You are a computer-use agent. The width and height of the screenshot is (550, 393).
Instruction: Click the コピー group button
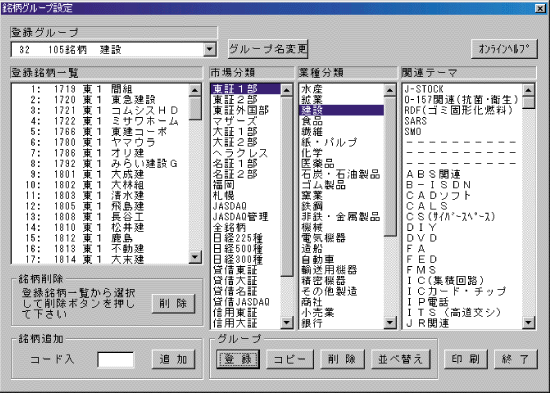[x=290, y=359]
